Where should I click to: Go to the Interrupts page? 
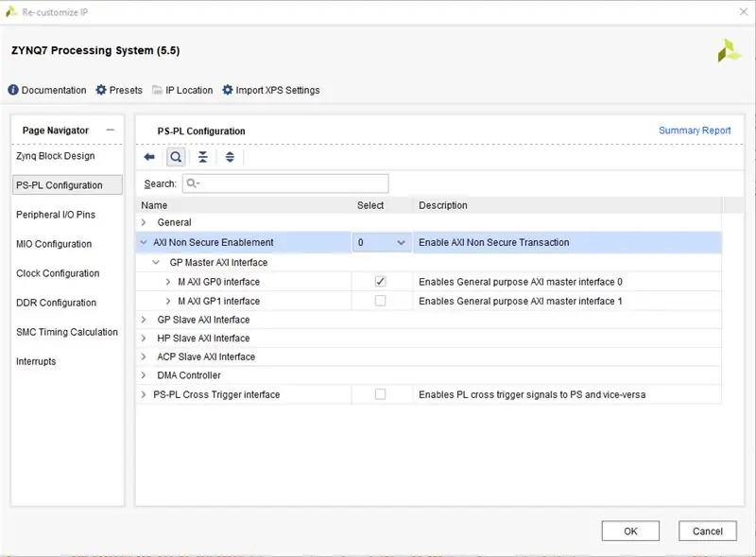pyautogui.click(x=36, y=361)
